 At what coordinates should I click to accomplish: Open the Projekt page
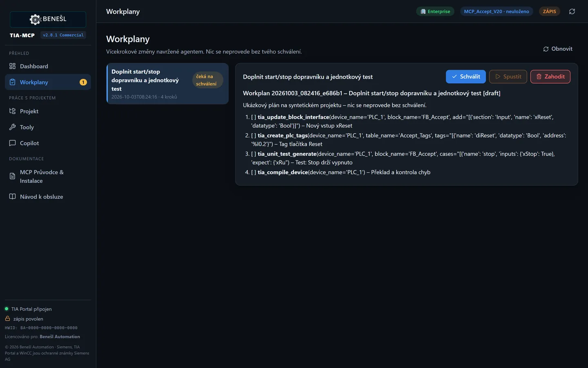(48, 111)
